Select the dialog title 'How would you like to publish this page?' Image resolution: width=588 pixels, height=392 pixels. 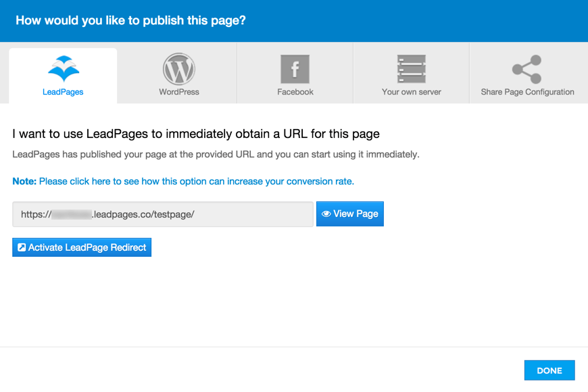click(x=130, y=20)
